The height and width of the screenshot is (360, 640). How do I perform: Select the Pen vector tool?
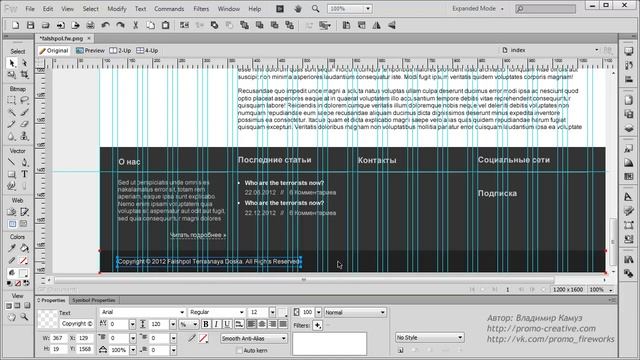click(x=24, y=162)
